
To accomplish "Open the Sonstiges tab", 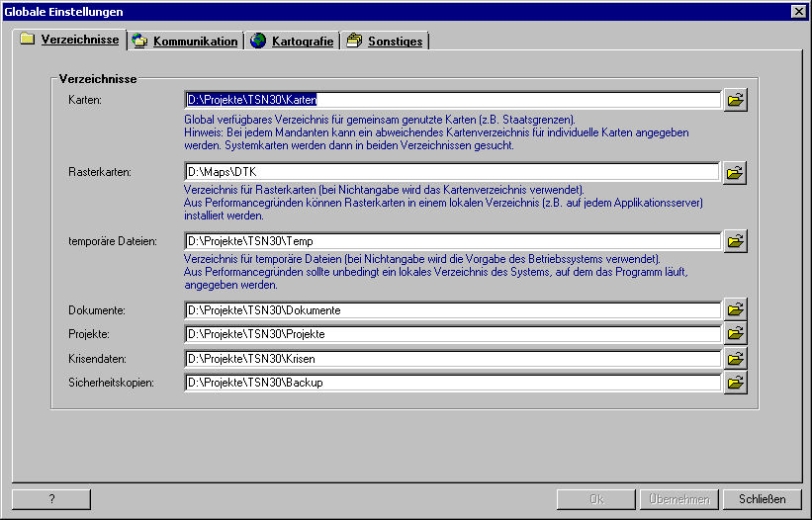I will point(385,41).
